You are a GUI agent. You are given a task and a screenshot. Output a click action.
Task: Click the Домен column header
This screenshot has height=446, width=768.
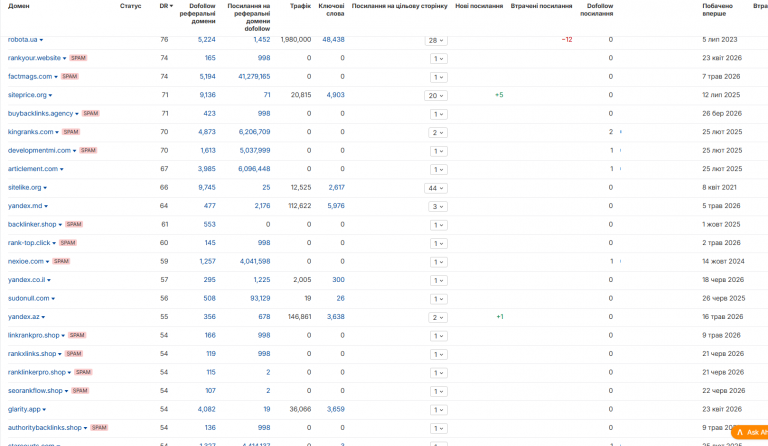coord(19,6)
